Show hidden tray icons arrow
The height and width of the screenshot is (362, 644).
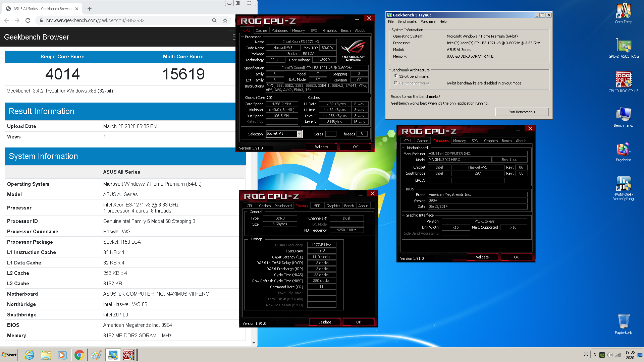[595, 355]
